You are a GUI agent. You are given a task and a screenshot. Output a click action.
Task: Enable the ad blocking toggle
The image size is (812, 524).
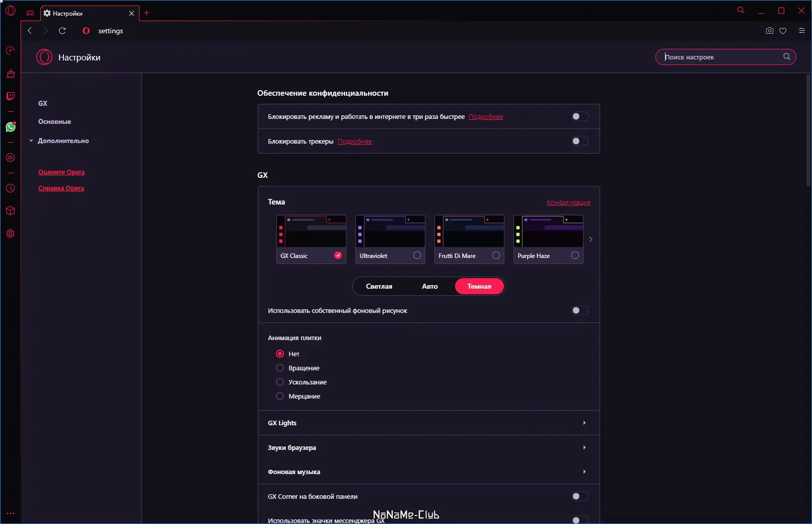coord(579,116)
